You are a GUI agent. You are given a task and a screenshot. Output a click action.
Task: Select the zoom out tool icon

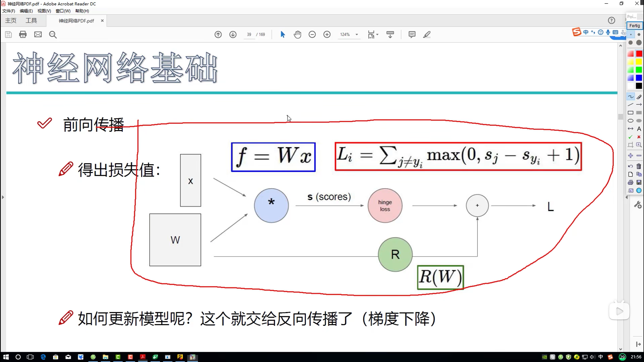pyautogui.click(x=312, y=34)
